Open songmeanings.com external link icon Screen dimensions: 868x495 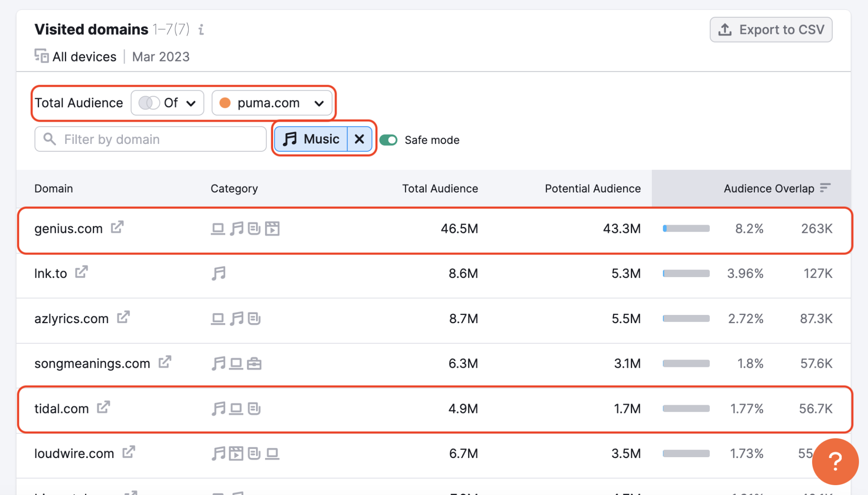[x=165, y=362]
